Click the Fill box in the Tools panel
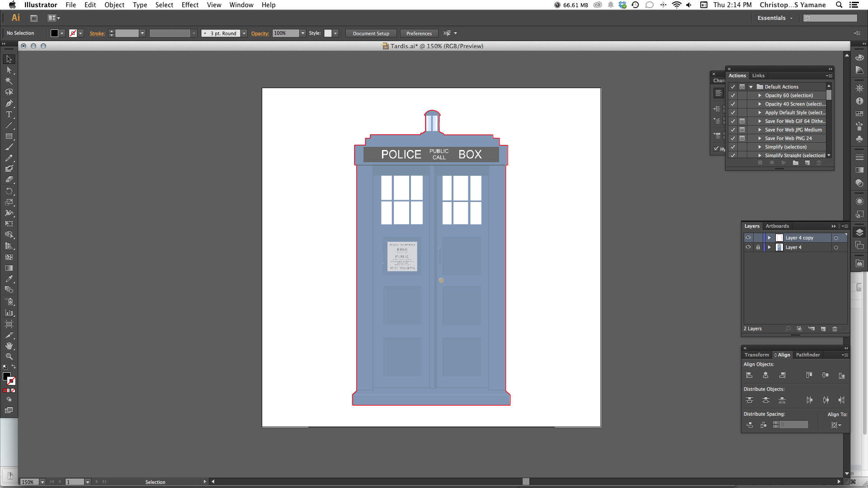Viewport: 868px width, 488px height. pos(6,377)
